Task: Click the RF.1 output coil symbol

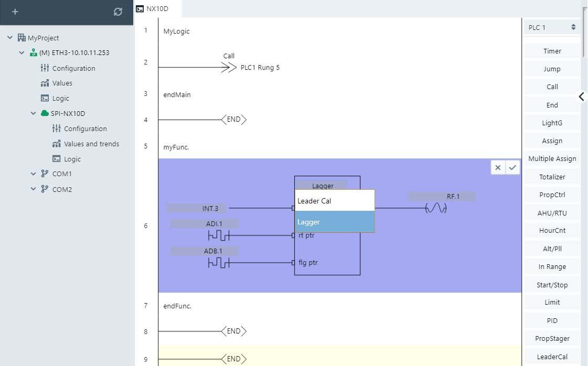Action: [435, 208]
